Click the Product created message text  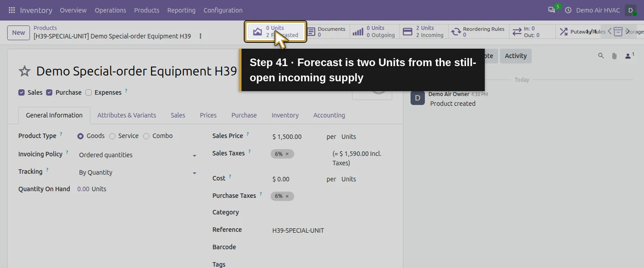coord(453,104)
